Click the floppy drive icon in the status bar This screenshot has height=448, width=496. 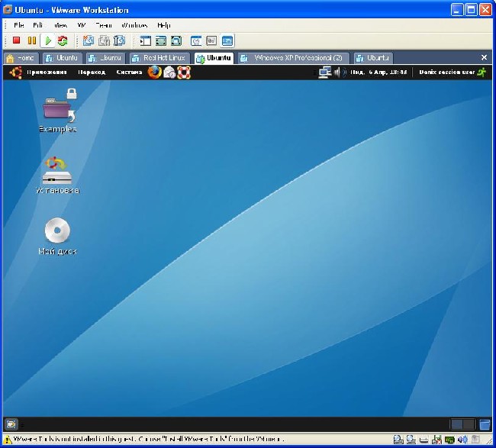pos(424,440)
